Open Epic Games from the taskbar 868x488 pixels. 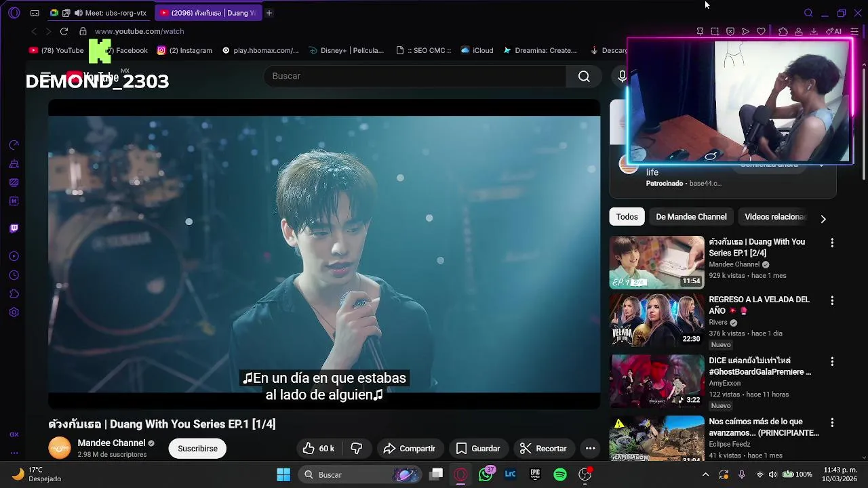pos(535,474)
